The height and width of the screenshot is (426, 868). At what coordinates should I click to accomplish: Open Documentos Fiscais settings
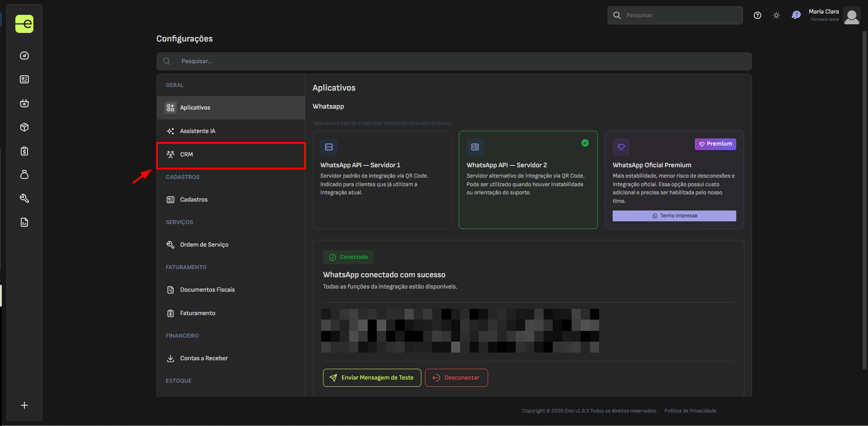click(231, 290)
